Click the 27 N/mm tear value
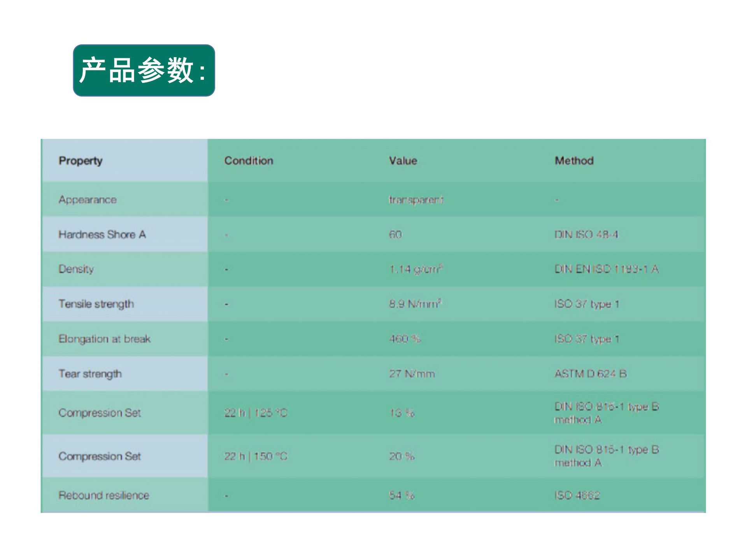Viewport: 747px width, 560px height. 412,374
